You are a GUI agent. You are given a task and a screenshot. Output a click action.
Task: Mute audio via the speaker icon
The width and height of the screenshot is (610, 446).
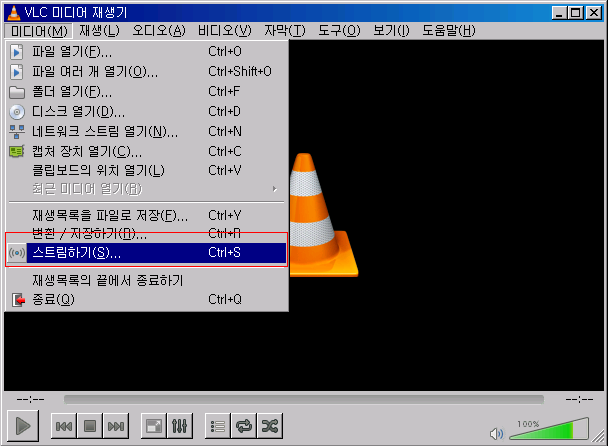coord(496,433)
